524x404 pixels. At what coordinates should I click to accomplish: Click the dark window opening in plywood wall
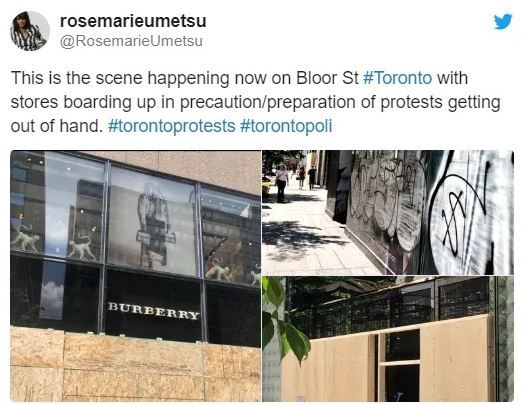[401, 364]
